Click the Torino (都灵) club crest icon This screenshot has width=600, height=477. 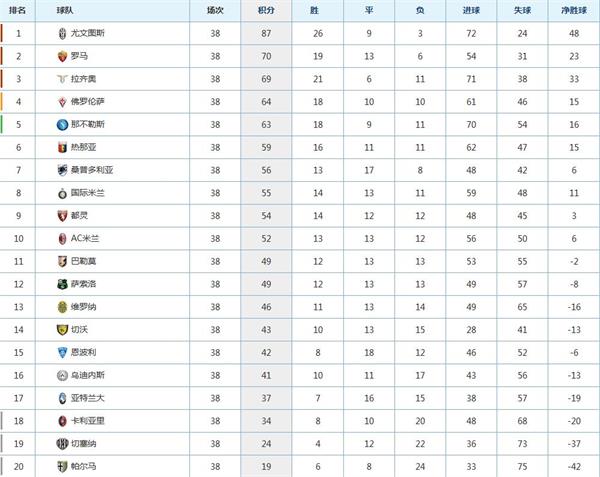tap(63, 215)
